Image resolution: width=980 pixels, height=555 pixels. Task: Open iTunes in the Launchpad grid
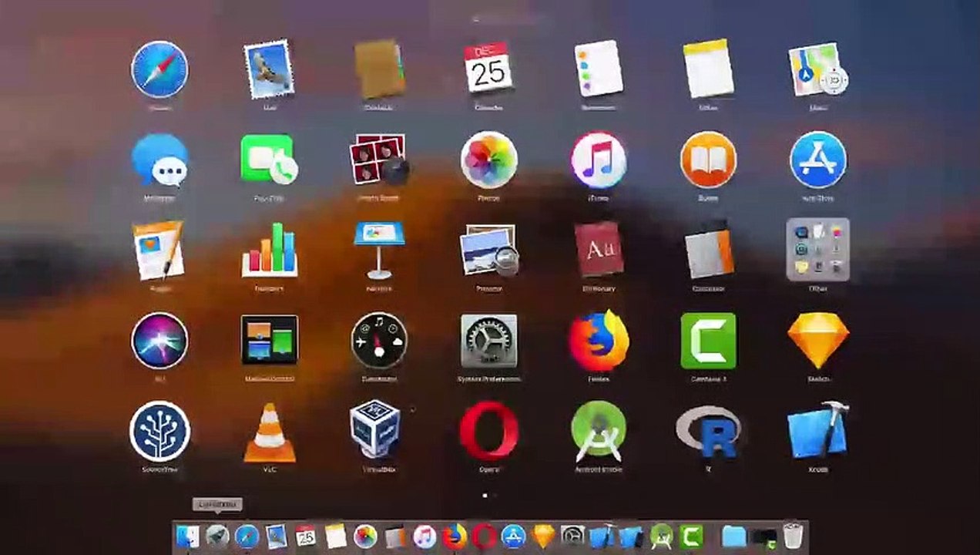(599, 160)
